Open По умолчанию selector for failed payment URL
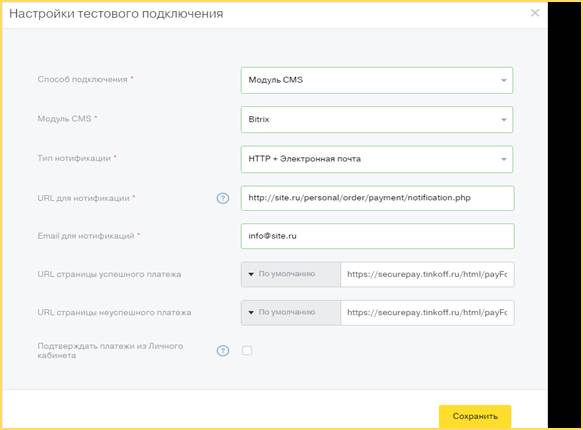The height and width of the screenshot is (430, 583). click(291, 313)
